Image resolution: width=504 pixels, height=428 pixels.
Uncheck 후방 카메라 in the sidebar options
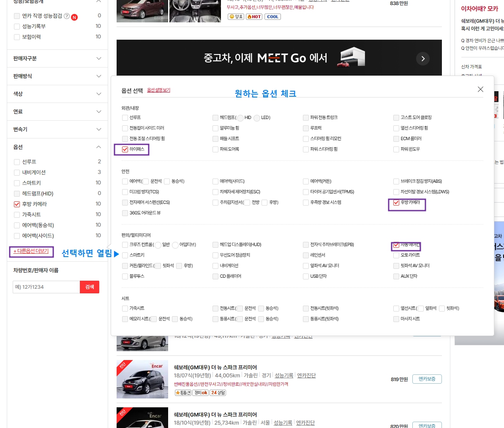coord(17,204)
